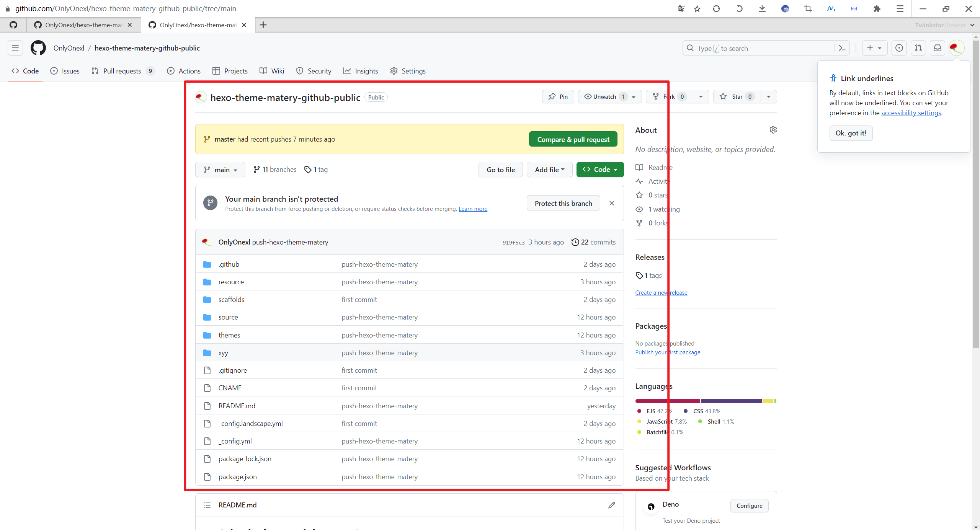This screenshot has width=980, height=530.
Task: Switch to the Actions tab
Action: point(184,71)
